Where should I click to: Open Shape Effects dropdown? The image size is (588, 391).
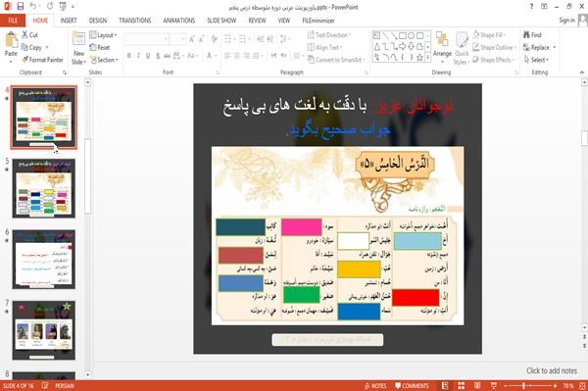(494, 60)
